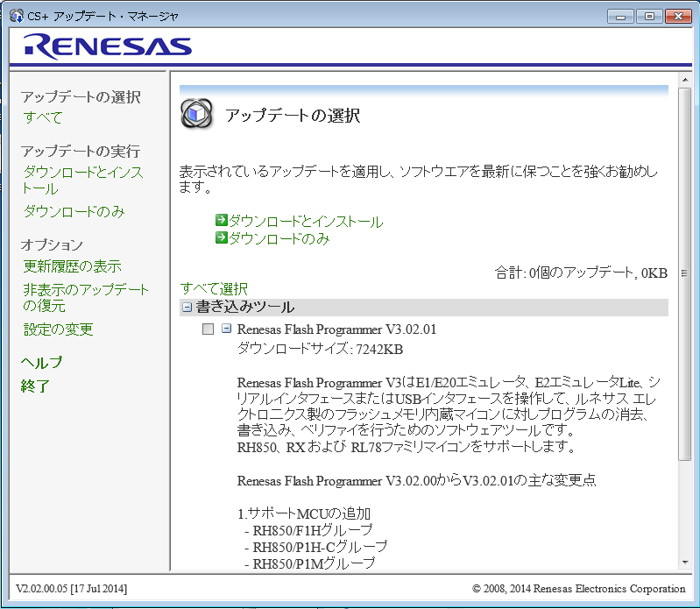Click the vertical scrollbar thumb
Image resolution: width=700 pixels, height=609 pixels.
[x=685, y=273]
